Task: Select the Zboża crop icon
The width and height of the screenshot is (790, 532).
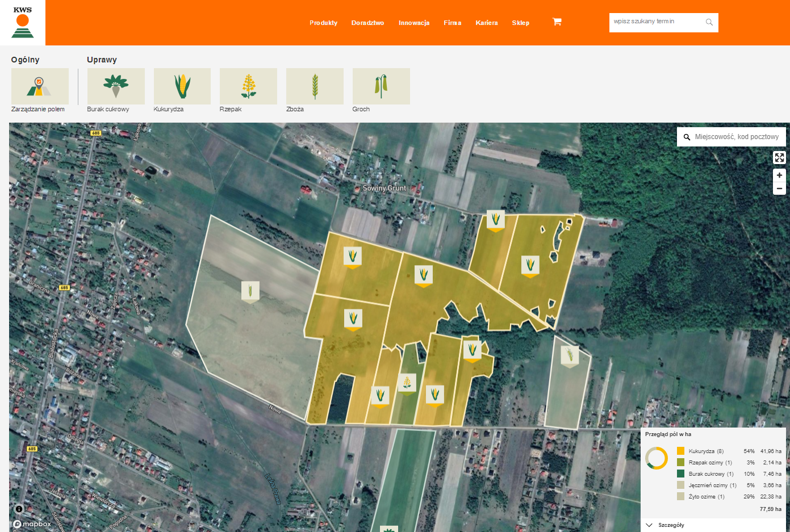Action: [315, 86]
